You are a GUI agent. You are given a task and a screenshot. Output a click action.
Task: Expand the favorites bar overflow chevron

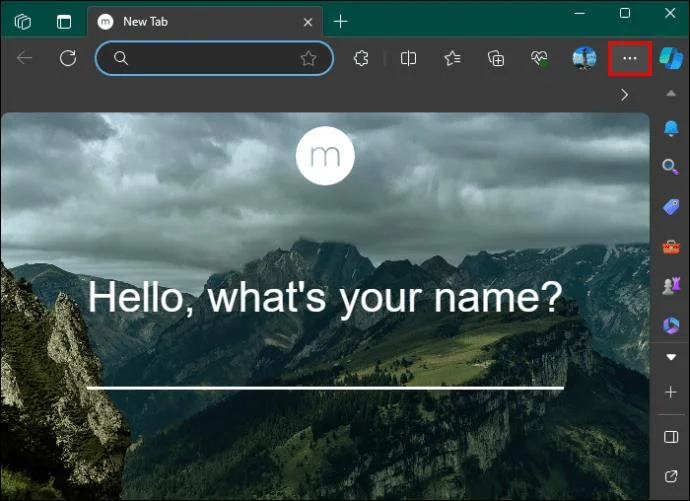624,95
